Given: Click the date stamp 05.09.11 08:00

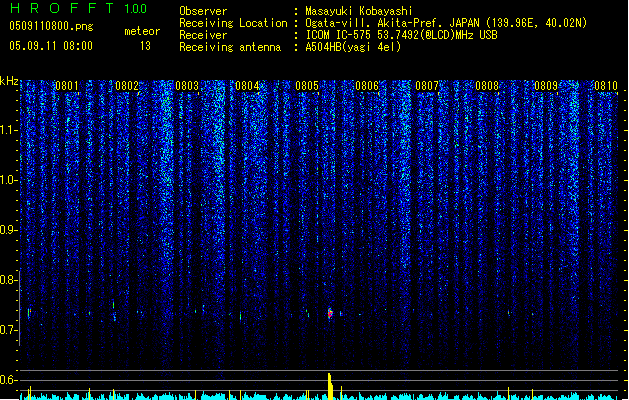Looking at the screenshot, I should point(51,46).
